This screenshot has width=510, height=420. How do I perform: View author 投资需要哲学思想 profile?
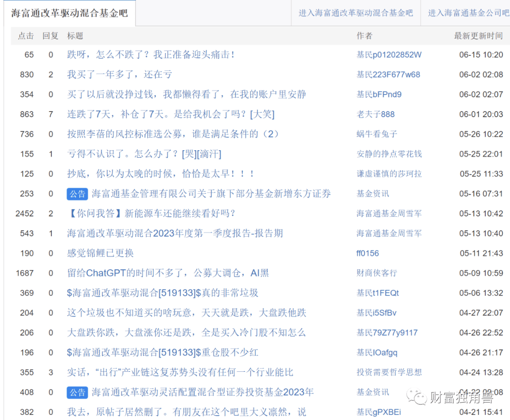click(x=389, y=372)
